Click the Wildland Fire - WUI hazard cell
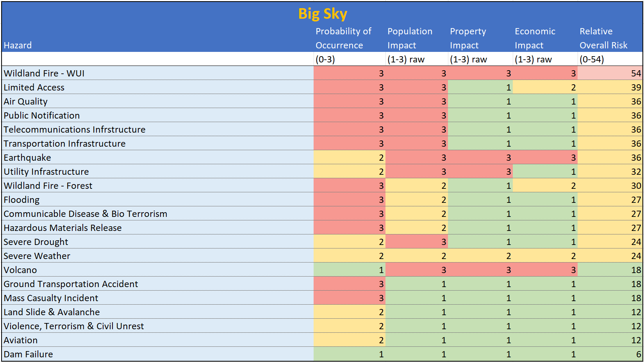Viewport: 644px width, 362px height. 44,73
